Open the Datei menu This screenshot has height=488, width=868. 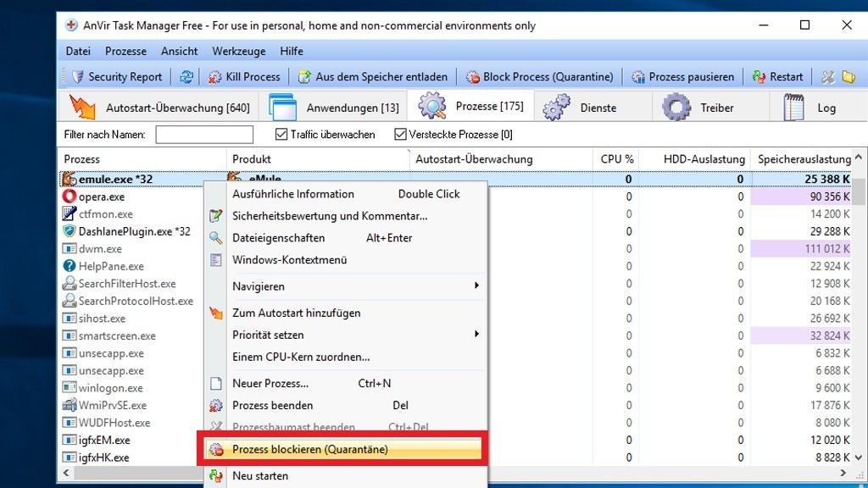pos(78,51)
